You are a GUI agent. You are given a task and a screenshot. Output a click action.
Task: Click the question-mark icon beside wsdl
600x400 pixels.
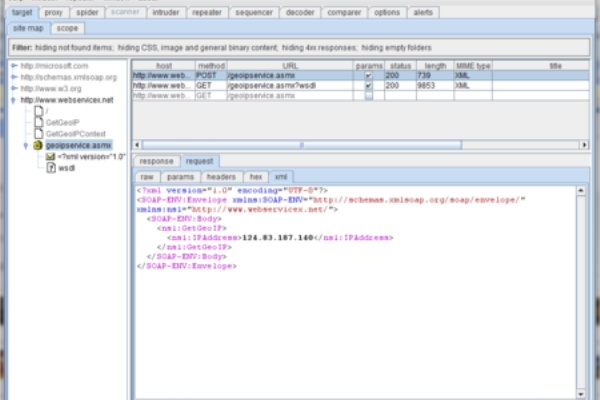[x=51, y=168]
